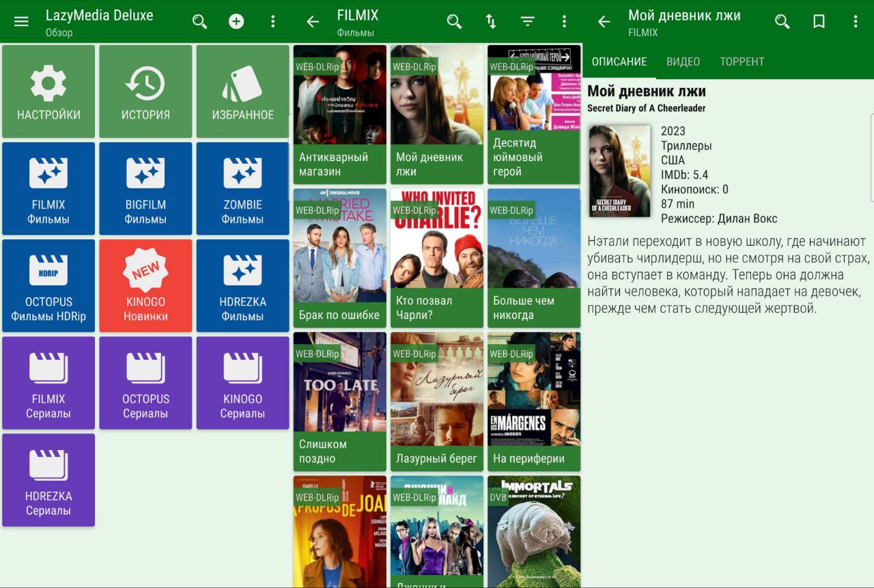
Task: Go back from the FILMIX films list
Action: [313, 21]
